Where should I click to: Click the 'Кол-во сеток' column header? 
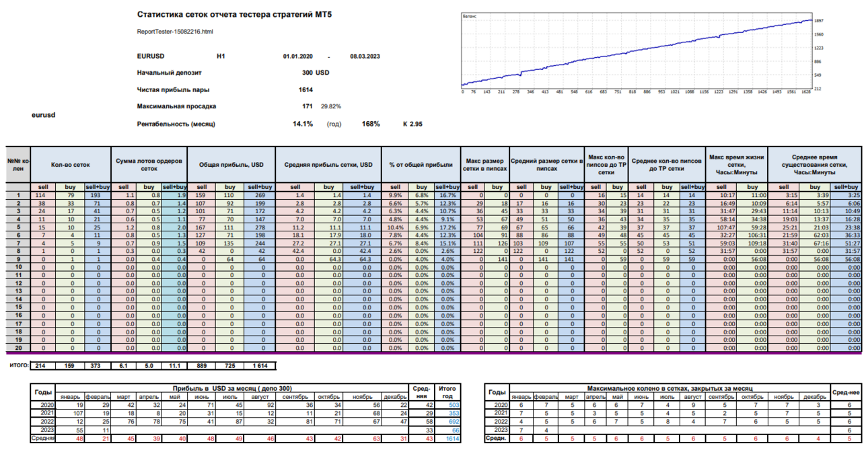pyautogui.click(x=70, y=165)
